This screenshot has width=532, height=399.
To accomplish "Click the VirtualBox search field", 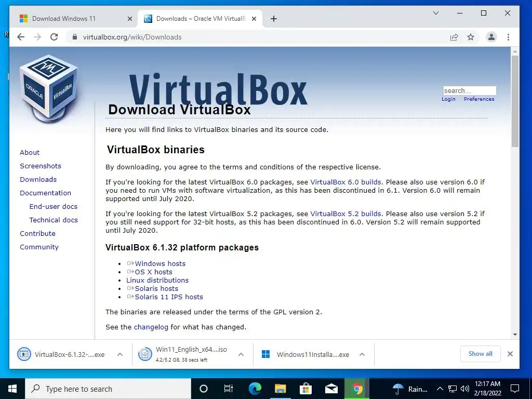I will 470,90.
